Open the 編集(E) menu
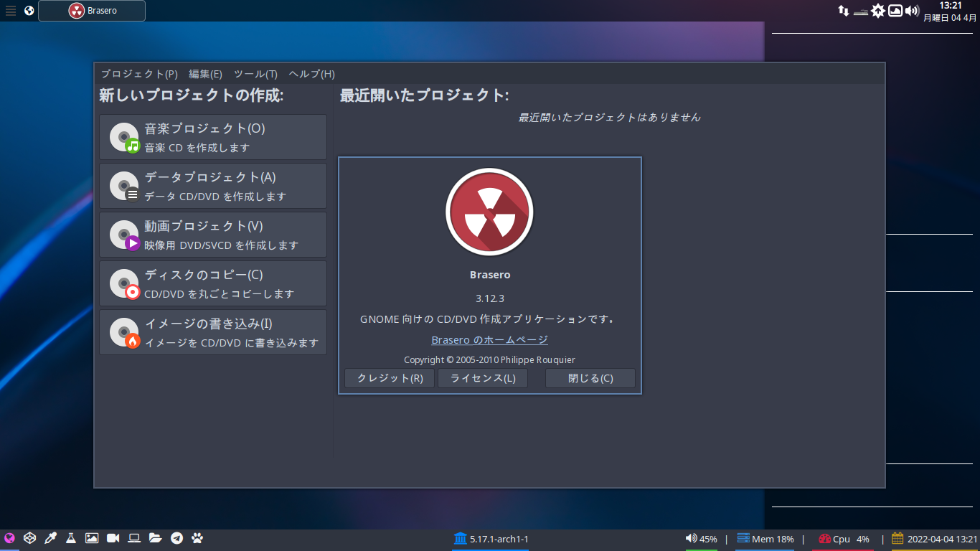980x551 pixels. coord(205,74)
